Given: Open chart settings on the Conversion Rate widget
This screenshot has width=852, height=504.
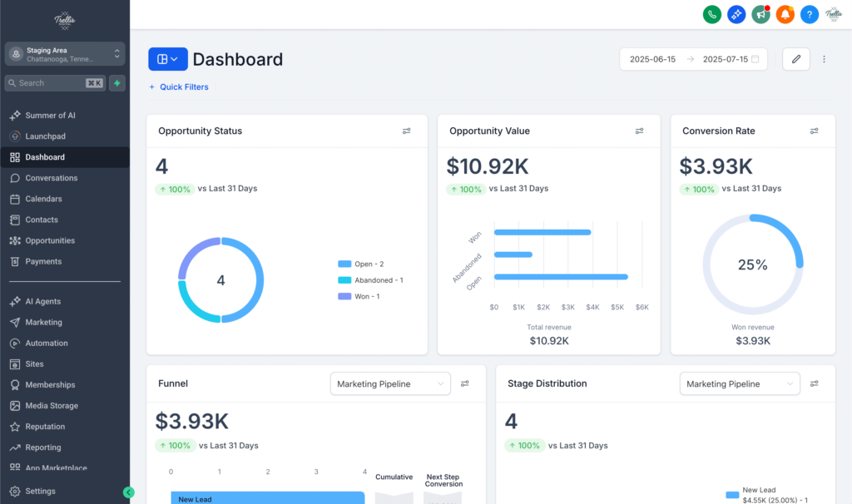Looking at the screenshot, I should point(814,131).
